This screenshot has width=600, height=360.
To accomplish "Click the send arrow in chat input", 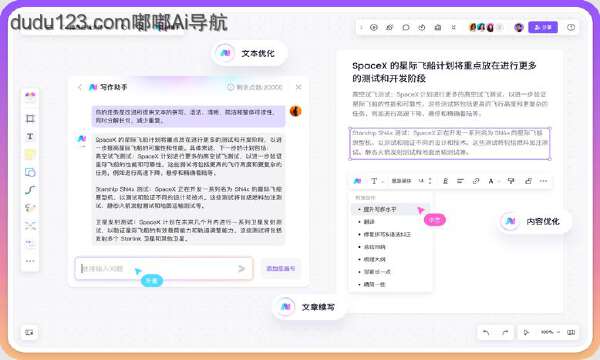I will coord(241,269).
